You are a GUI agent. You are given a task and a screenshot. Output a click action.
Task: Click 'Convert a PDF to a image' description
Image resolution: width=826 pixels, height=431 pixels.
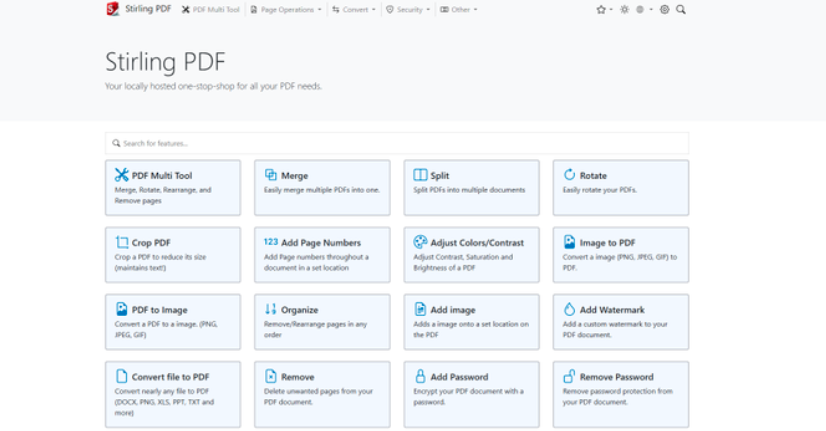tap(166, 329)
